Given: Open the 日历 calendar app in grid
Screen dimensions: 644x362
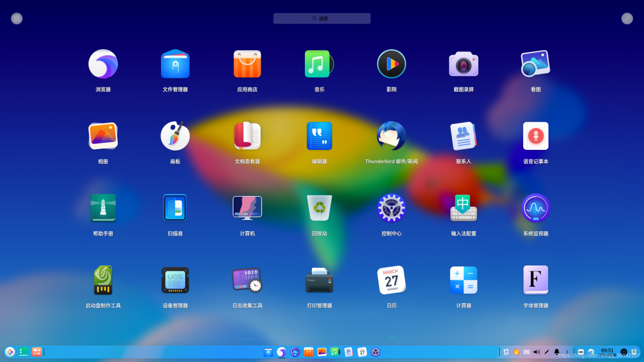Looking at the screenshot, I should (x=391, y=280).
